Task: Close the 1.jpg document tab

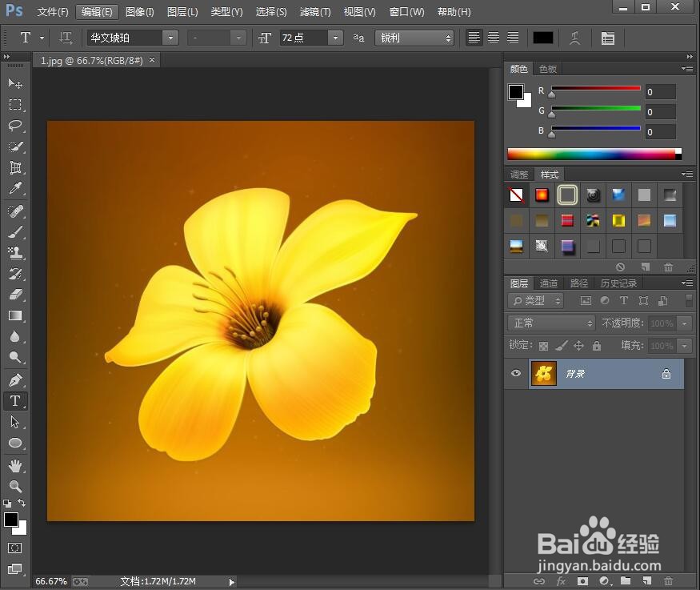Action: 152,59
